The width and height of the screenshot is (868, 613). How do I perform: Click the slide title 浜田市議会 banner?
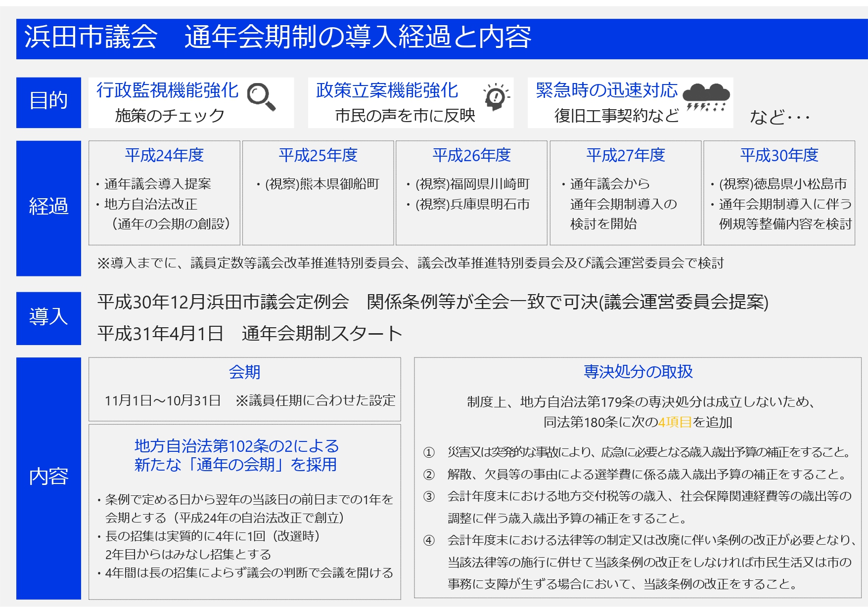click(x=277, y=38)
